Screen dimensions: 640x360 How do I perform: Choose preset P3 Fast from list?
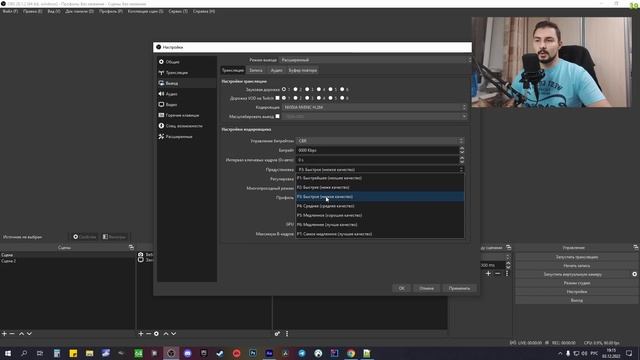tap(380, 197)
